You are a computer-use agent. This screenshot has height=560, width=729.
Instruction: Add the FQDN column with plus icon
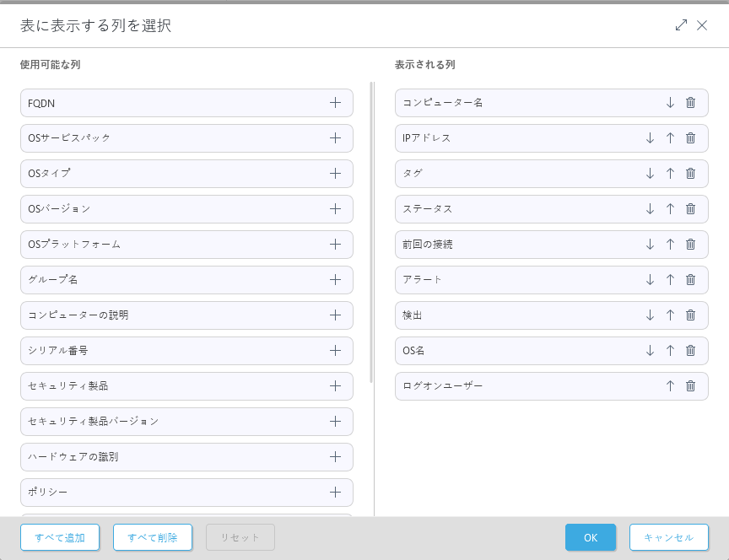click(335, 103)
